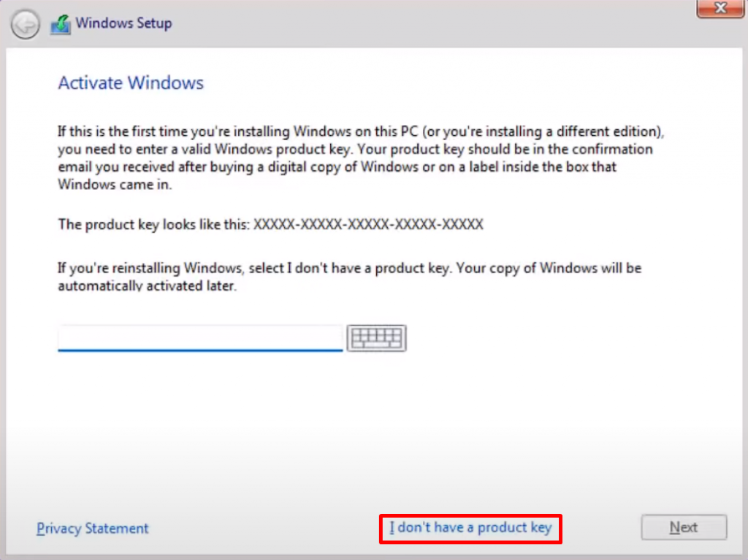The height and width of the screenshot is (560, 748).
Task: Select I don't have a product key
Action: 470,528
